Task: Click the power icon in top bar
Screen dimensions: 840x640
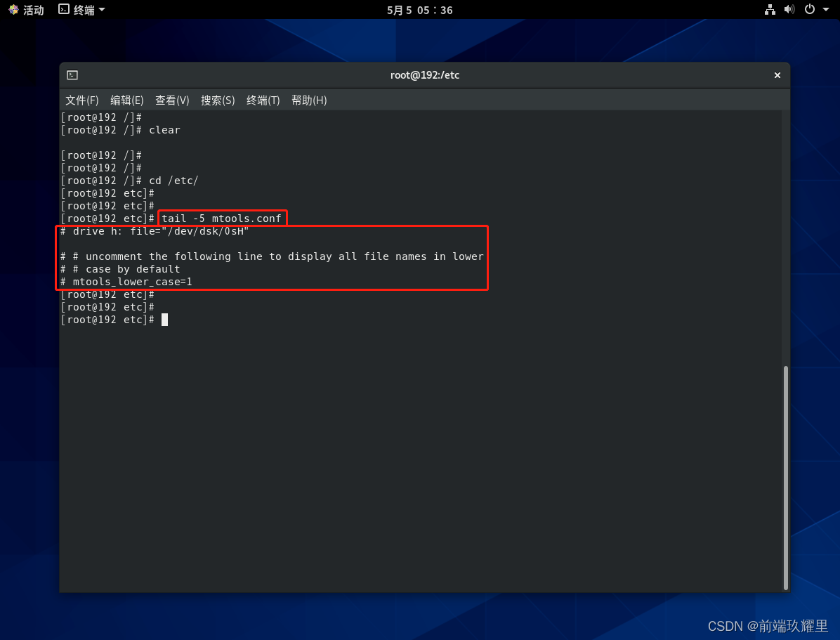Action: 810,10
